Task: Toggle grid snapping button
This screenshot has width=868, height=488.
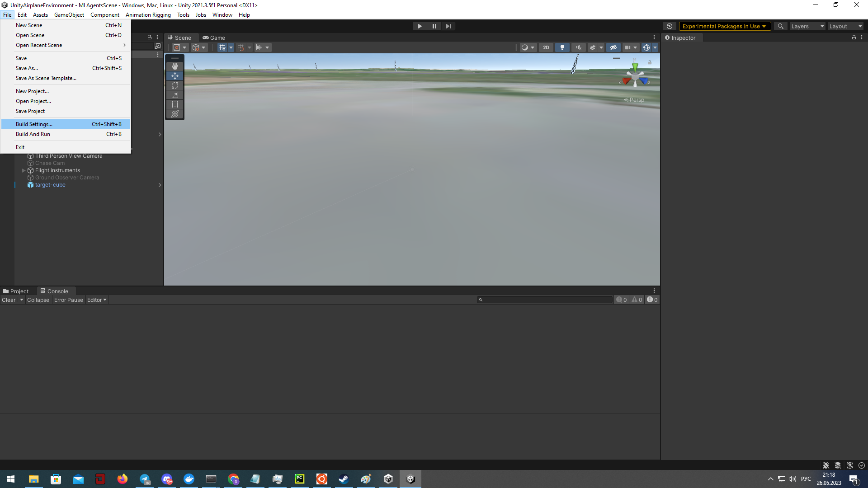Action: click(x=241, y=47)
